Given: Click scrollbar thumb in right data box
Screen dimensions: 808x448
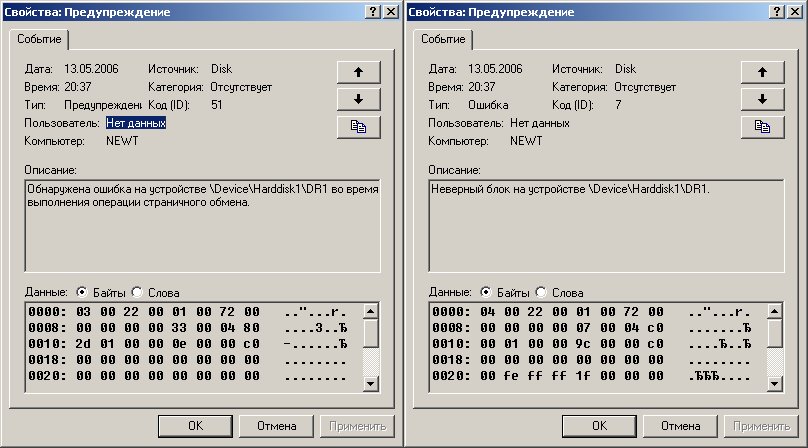Looking at the screenshot, I should (x=775, y=333).
